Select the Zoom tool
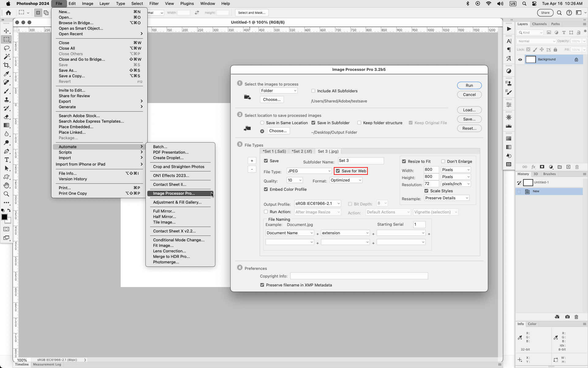The width and height of the screenshot is (588, 368). click(x=6, y=194)
